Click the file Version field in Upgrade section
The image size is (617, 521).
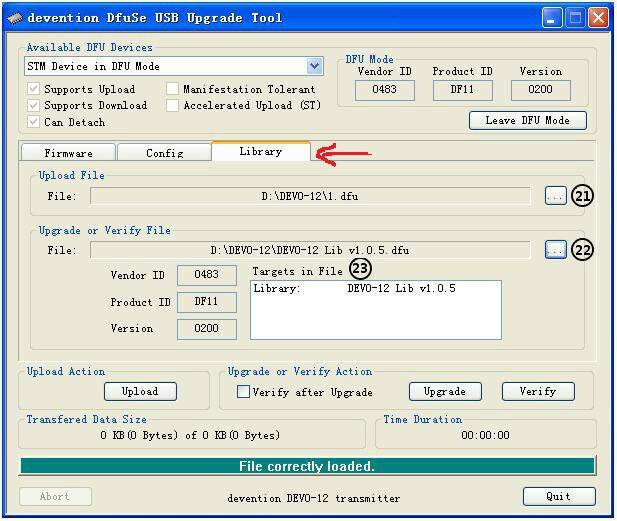point(207,329)
